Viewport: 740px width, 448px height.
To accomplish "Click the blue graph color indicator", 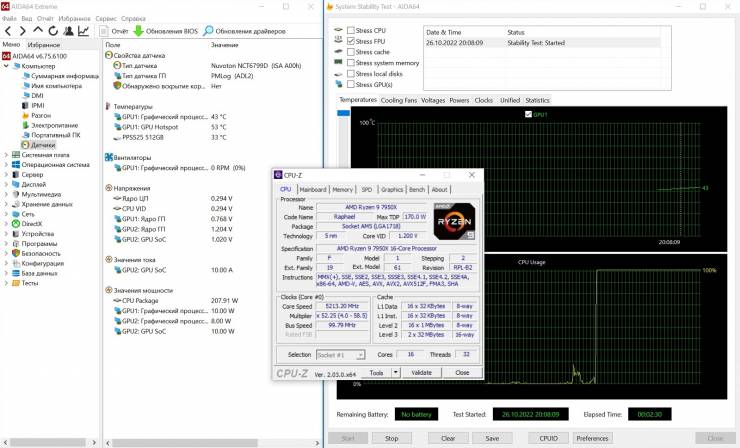I will pyautogui.click(x=344, y=113).
